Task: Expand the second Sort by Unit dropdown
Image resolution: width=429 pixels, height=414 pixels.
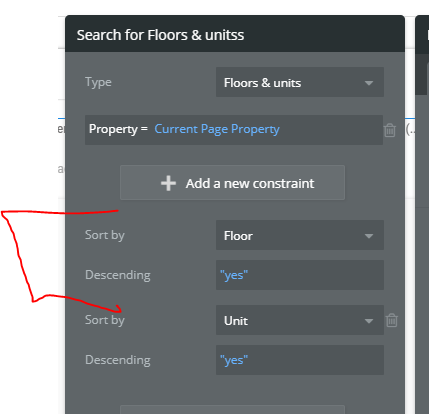Action: tap(300, 320)
